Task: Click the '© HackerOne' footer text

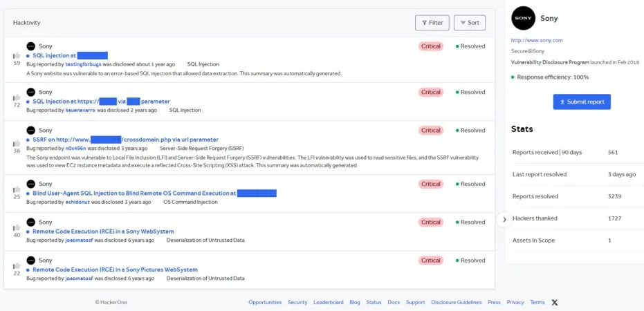Action: [x=111, y=303]
